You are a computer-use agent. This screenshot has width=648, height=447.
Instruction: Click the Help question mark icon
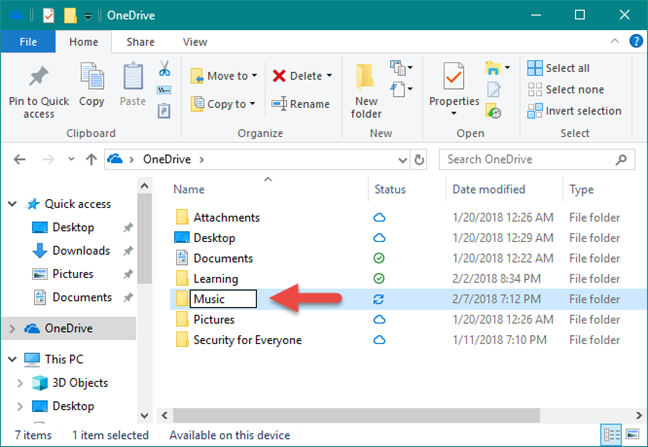pos(636,41)
